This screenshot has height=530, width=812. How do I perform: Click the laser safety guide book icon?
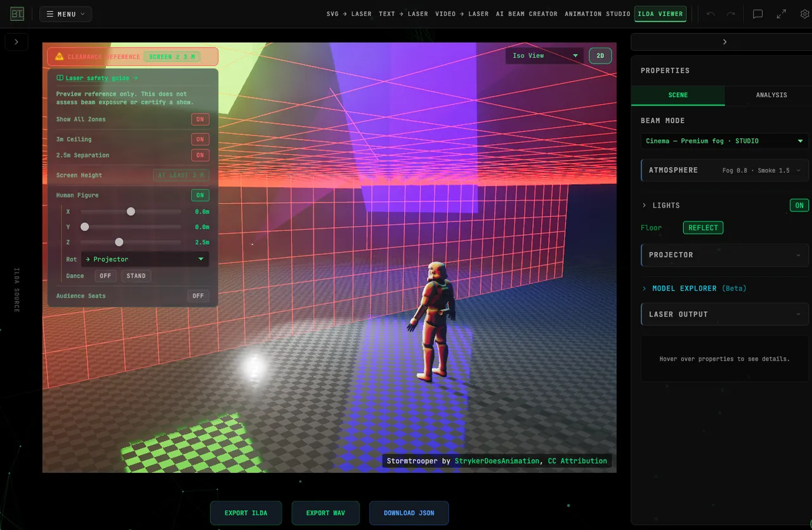coord(60,78)
